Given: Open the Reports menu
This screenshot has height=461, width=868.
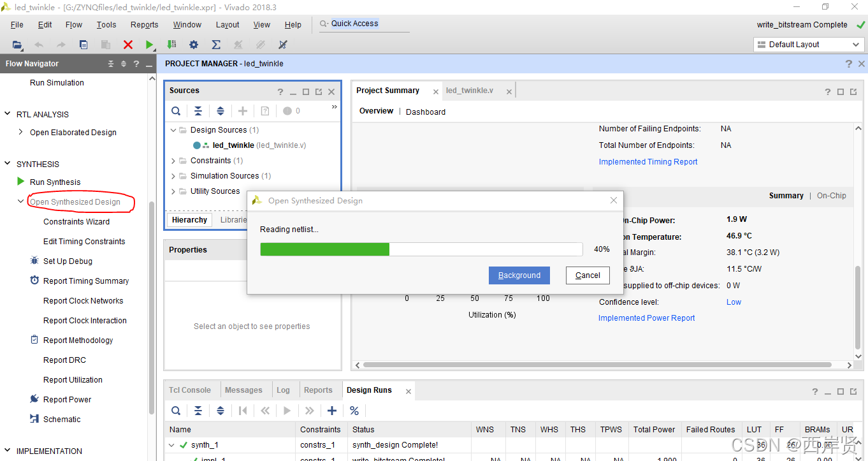Looking at the screenshot, I should click(145, 25).
